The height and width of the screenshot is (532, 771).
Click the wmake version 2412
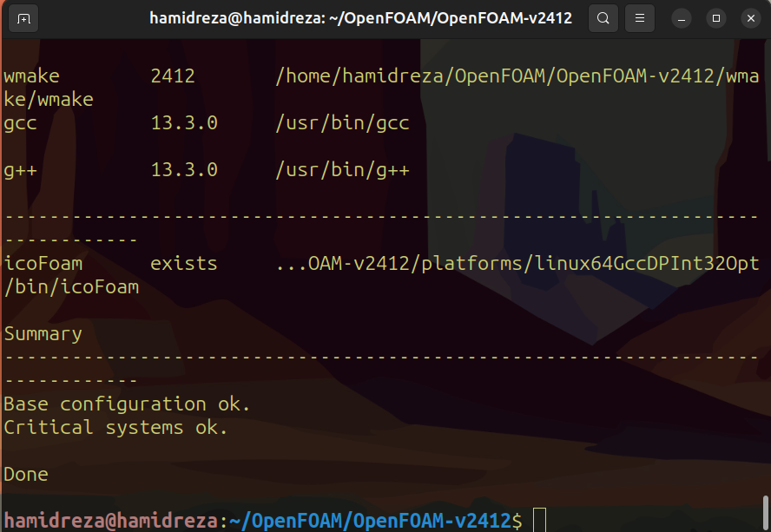pyautogui.click(x=173, y=76)
